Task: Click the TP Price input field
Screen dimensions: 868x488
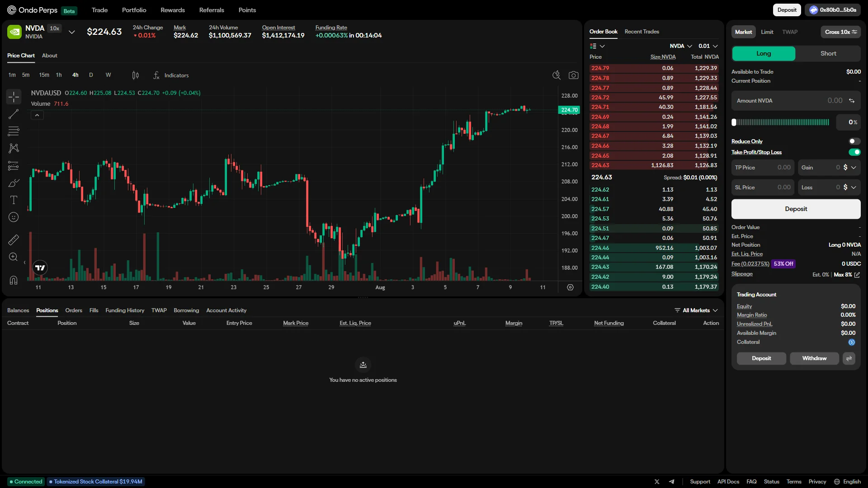Action: tap(763, 168)
